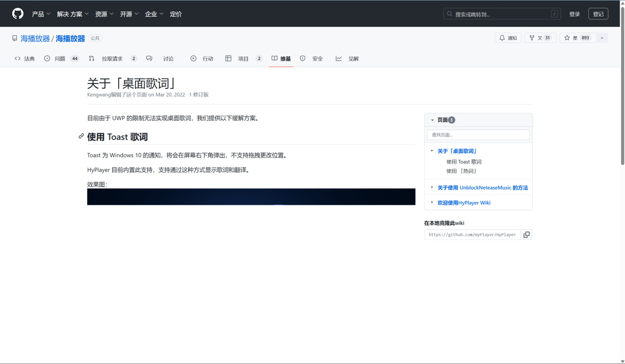Open the dropdown arrow beside the star button
The width and height of the screenshot is (625, 364).
(x=602, y=38)
